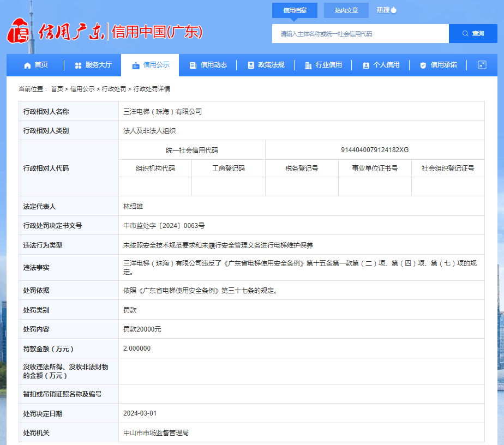Click the 信用中国(广东) site title
This screenshot has width=504, height=445.
[x=157, y=32]
